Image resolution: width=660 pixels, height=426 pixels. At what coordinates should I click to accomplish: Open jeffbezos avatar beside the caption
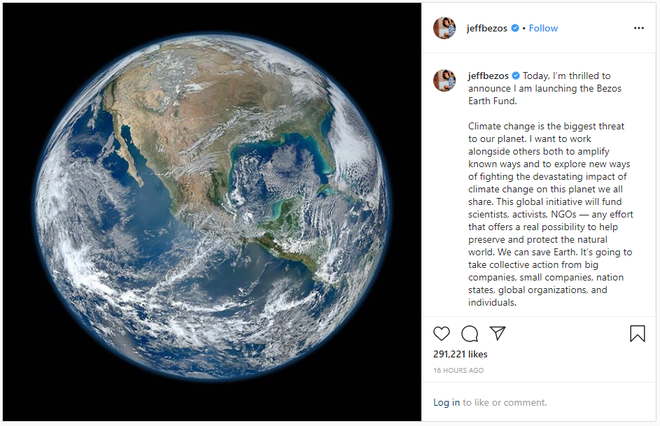[444, 80]
